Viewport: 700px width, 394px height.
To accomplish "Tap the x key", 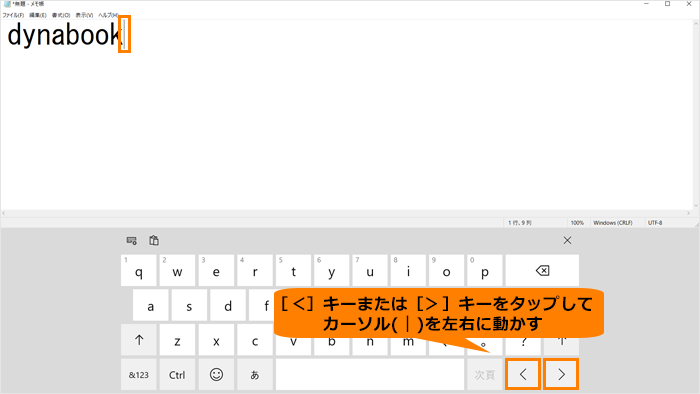I will coord(216,340).
